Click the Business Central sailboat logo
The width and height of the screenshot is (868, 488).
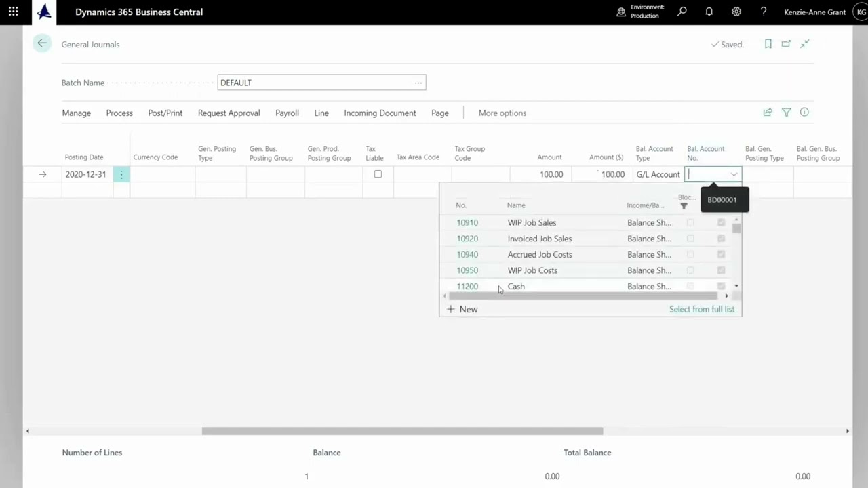tap(44, 12)
